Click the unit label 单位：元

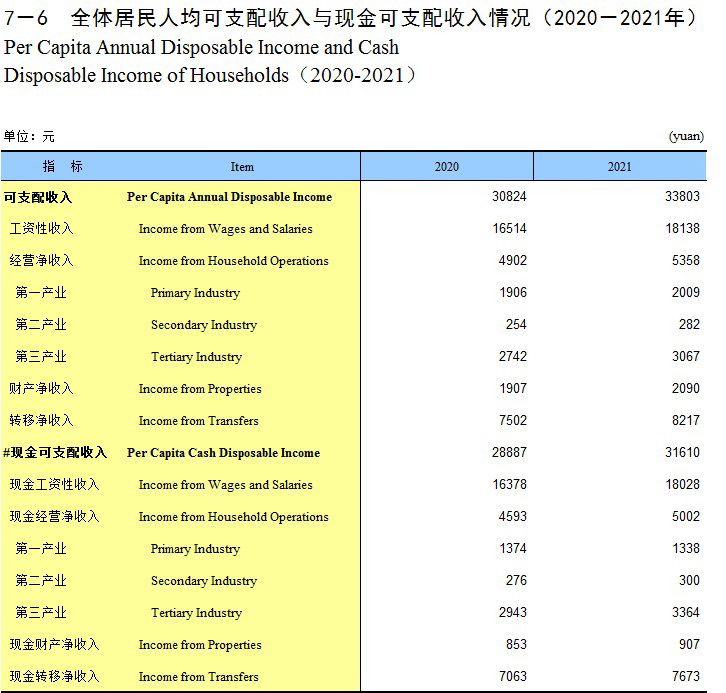coord(29,136)
